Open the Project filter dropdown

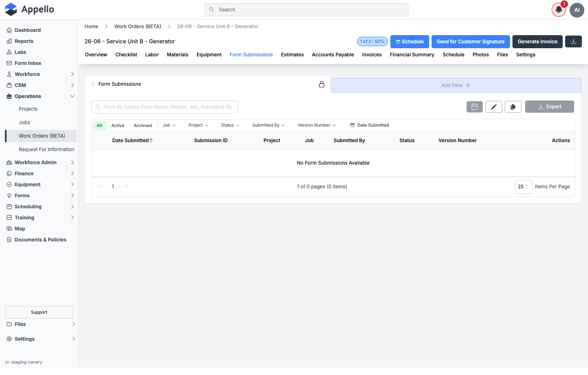[198, 125]
